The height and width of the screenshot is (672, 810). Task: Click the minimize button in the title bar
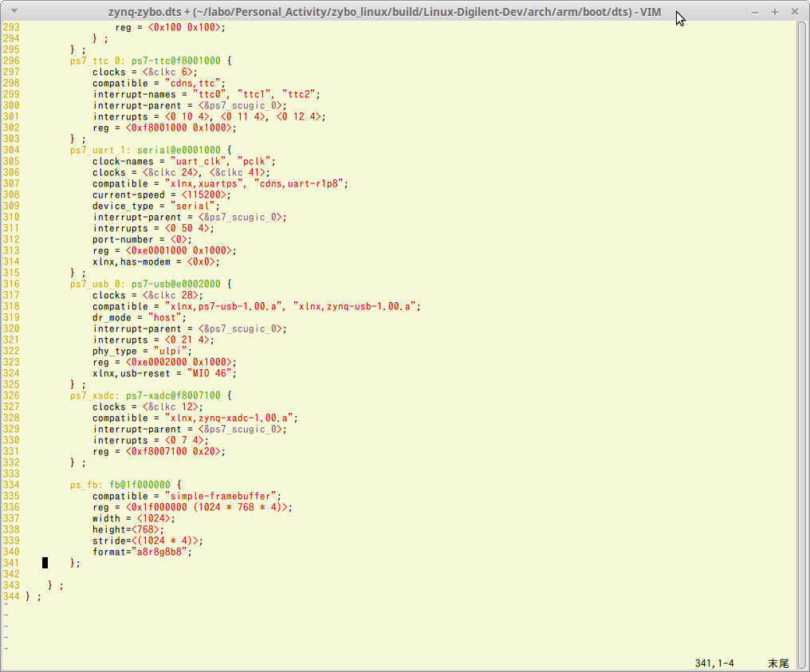(753, 11)
